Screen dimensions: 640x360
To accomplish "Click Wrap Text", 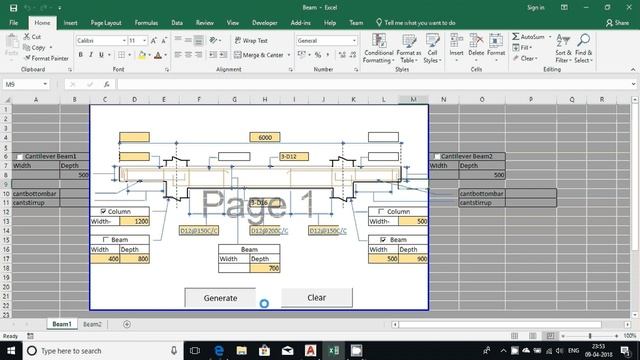I will [x=251, y=40].
